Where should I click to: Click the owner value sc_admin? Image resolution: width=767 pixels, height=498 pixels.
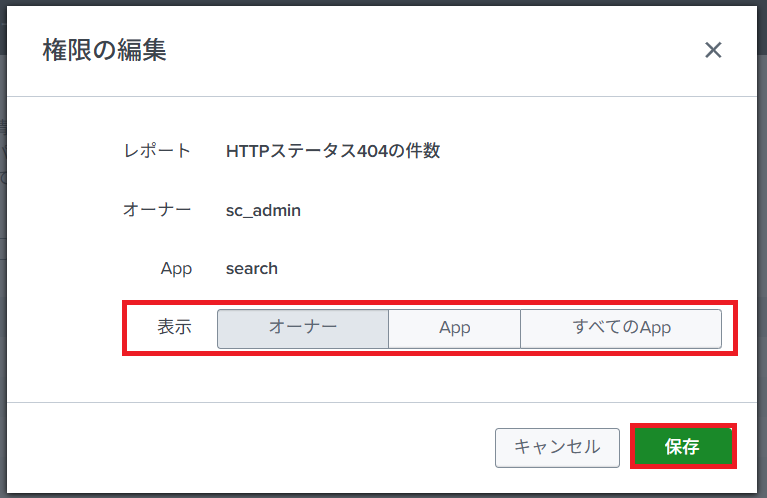click(263, 210)
